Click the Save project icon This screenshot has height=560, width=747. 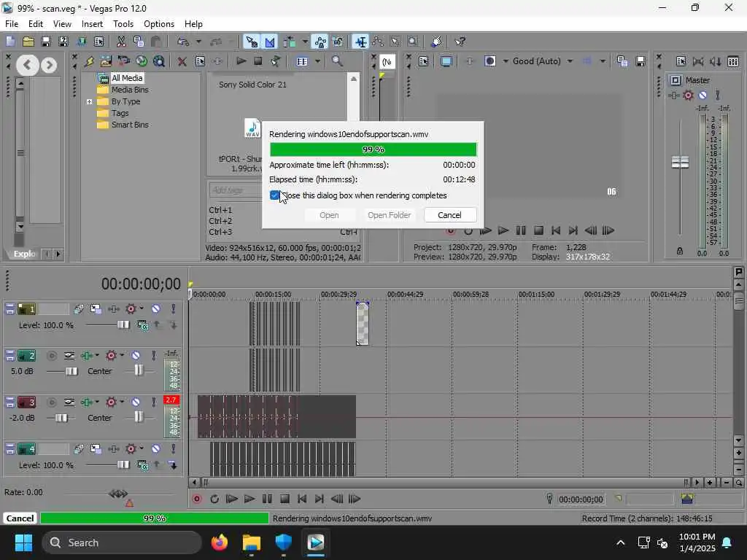pos(46,42)
